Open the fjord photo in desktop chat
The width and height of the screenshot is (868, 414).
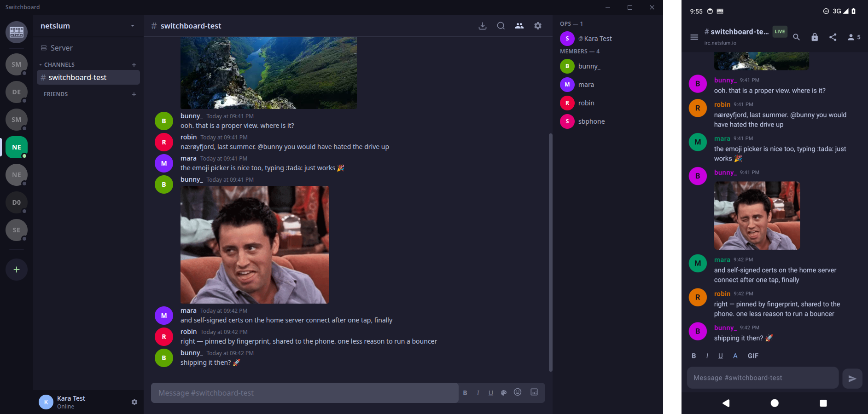(x=268, y=73)
